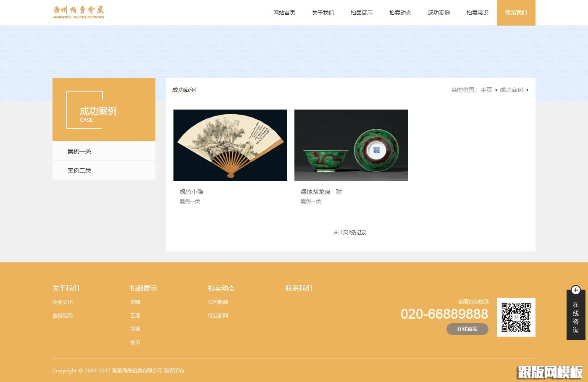The image size is (588, 382).
Task: Select 案例一类 in the sidebar
Action: point(80,151)
